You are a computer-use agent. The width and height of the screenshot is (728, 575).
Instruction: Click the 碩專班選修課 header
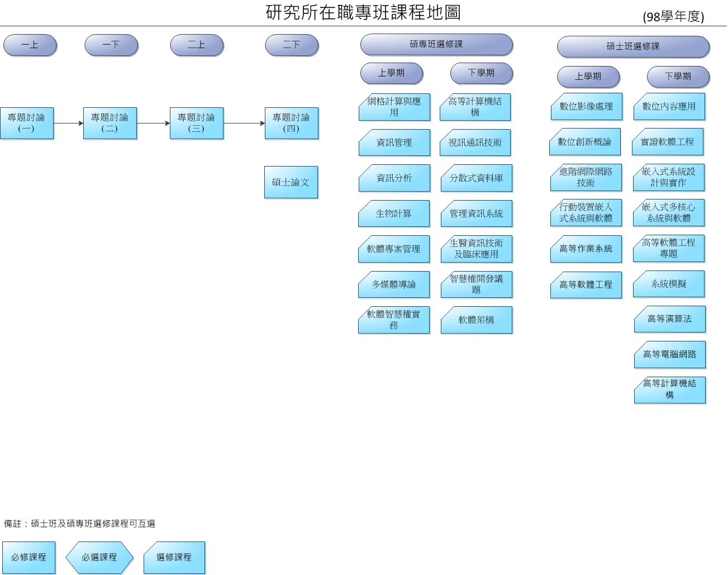436,45
